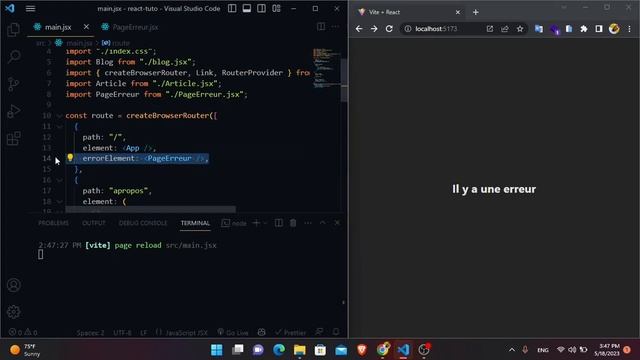Split the editor to the right
This screenshot has height=360, width=640.
coord(321,27)
